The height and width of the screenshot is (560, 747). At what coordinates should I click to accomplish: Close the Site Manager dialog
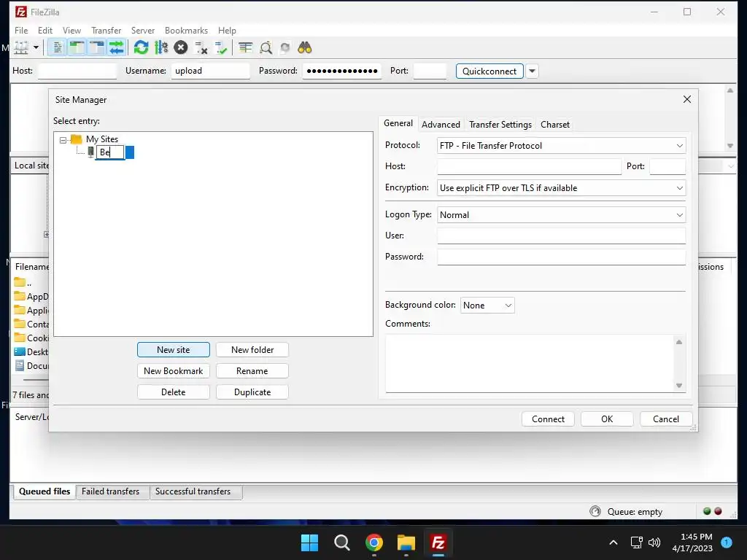(x=687, y=99)
